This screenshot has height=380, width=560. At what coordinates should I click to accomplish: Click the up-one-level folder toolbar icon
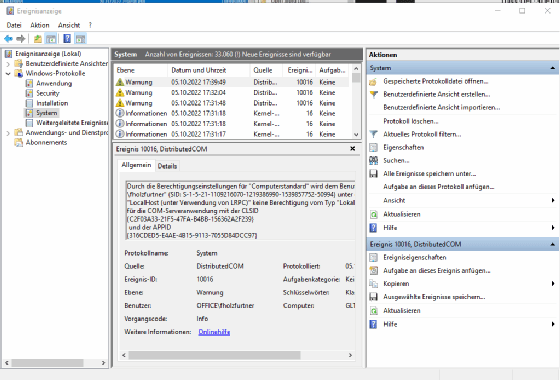[38, 39]
